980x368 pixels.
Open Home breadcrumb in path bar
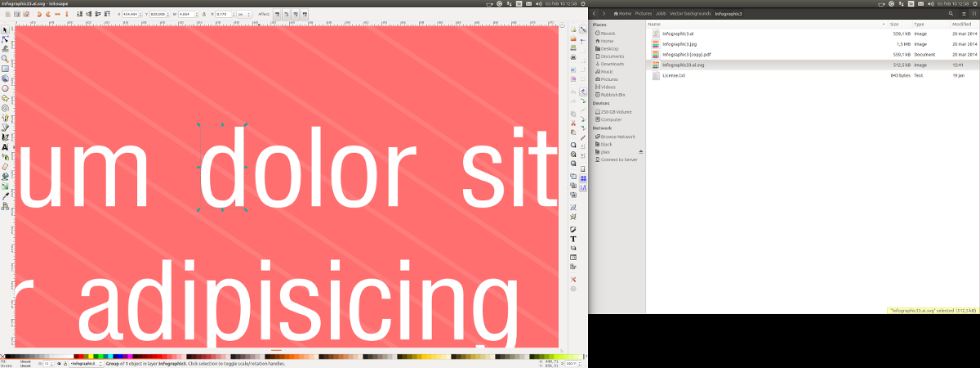[623, 13]
